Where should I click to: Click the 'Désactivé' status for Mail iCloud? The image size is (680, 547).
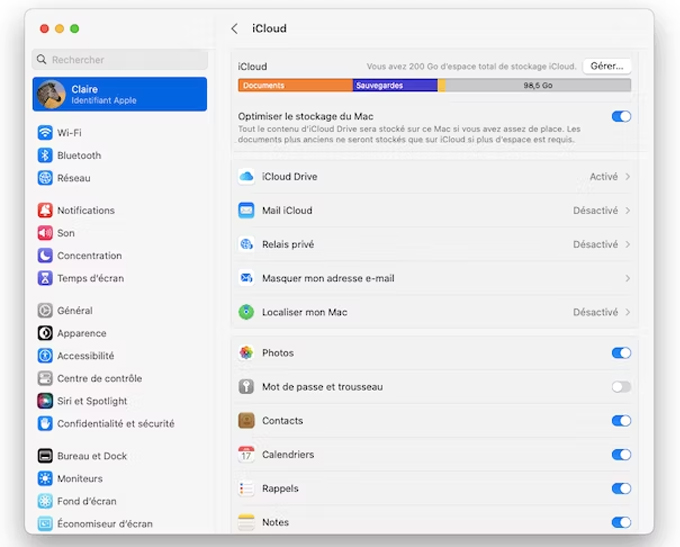coord(595,210)
